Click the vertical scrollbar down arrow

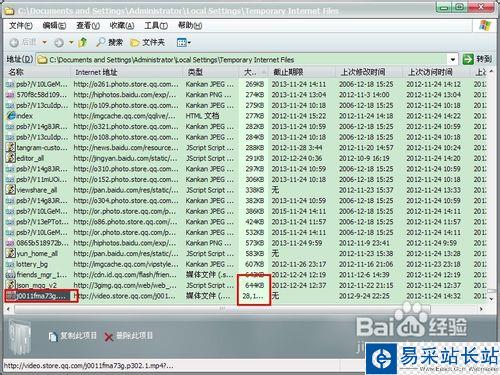coord(491,299)
